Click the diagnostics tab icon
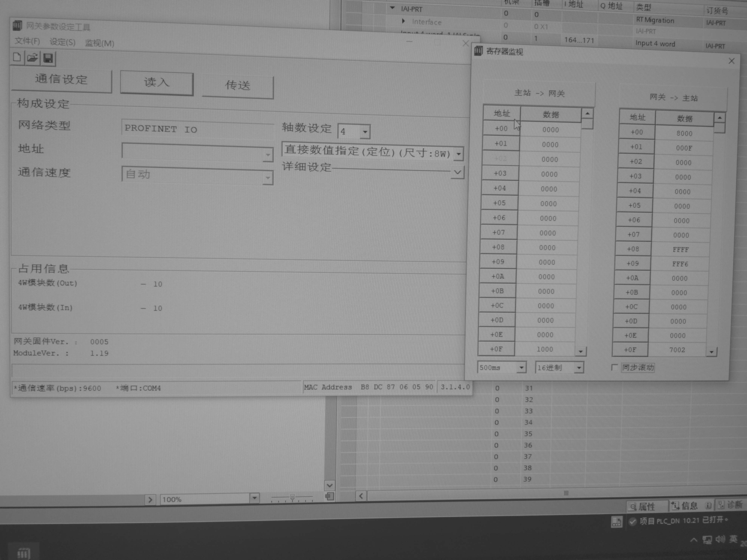This screenshot has width=747, height=560. pyautogui.click(x=721, y=505)
